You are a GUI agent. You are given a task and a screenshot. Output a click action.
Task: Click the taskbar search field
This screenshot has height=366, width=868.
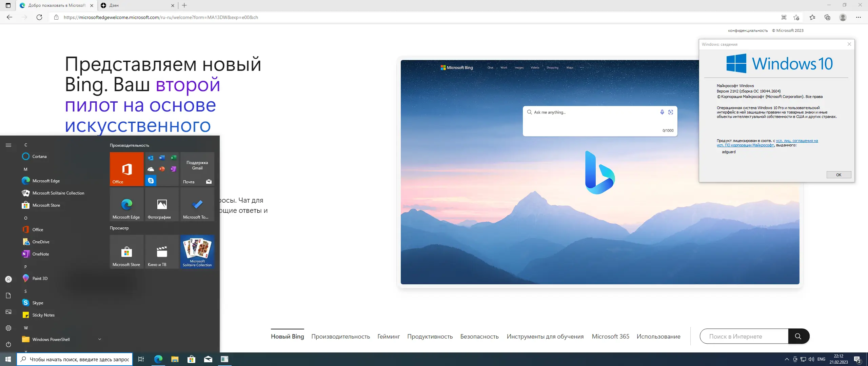[75, 359]
